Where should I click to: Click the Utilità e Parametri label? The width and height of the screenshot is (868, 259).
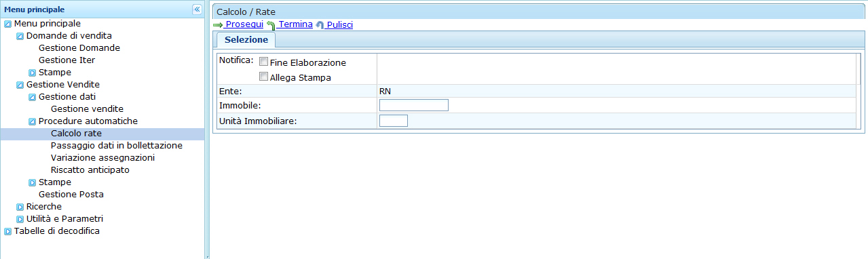[65, 219]
